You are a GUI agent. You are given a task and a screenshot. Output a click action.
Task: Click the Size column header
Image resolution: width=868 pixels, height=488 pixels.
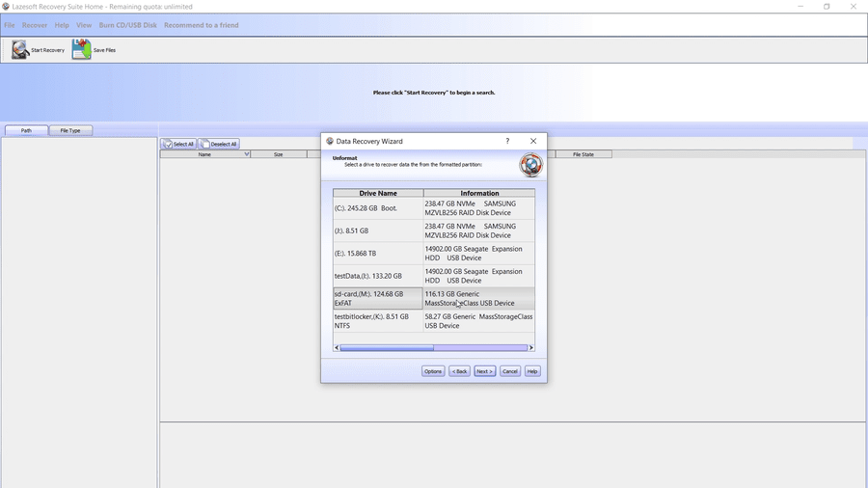279,154
